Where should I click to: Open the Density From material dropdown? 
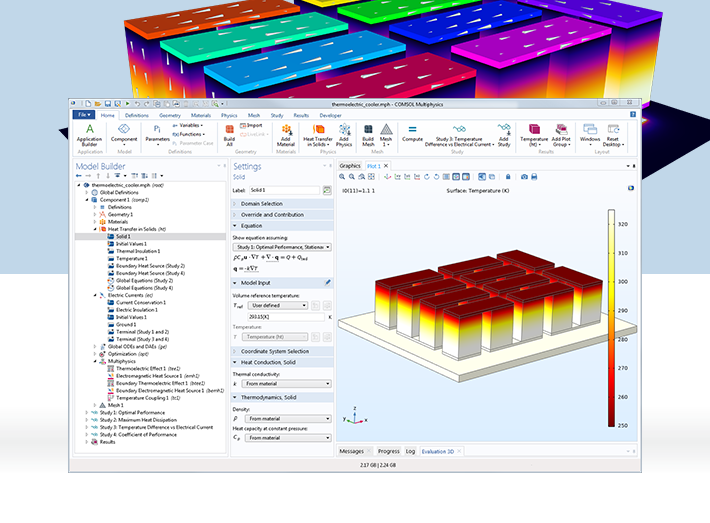point(288,419)
